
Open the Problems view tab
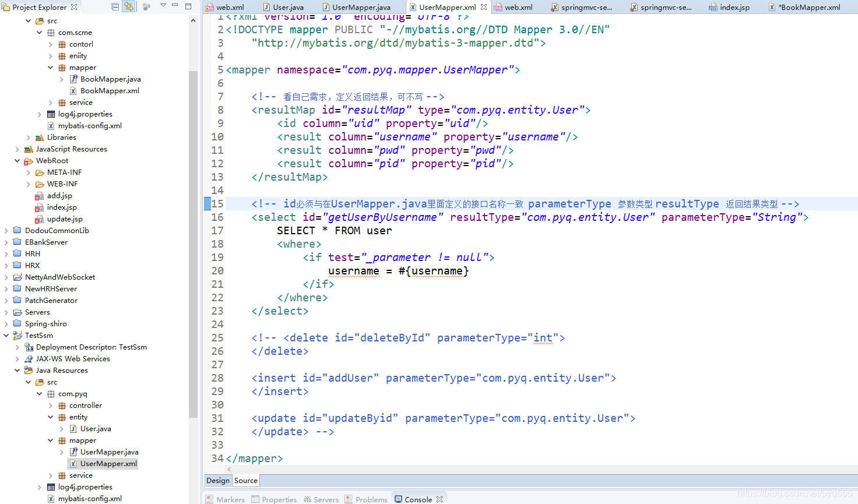366,499
